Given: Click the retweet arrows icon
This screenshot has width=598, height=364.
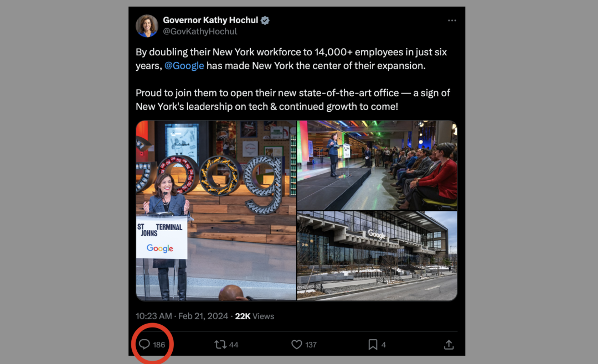Looking at the screenshot, I should [220, 345].
